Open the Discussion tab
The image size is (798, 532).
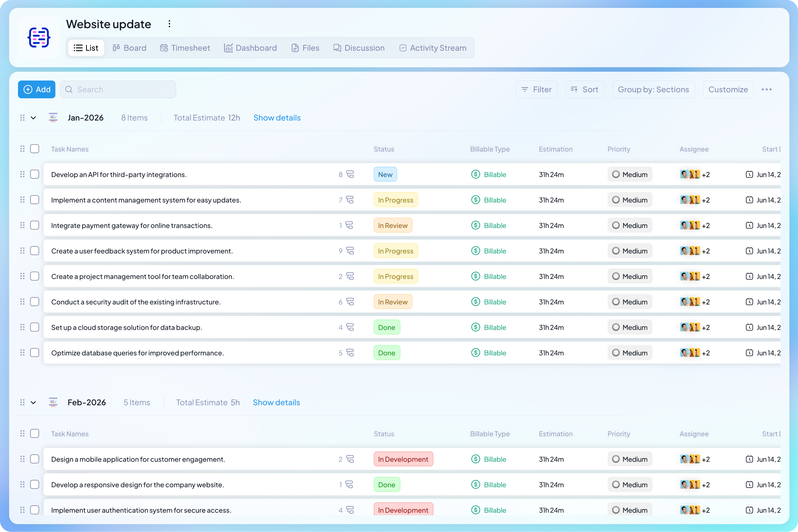point(358,48)
